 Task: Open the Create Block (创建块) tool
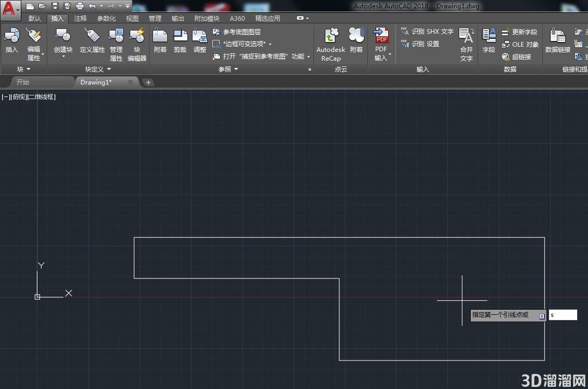(x=63, y=40)
